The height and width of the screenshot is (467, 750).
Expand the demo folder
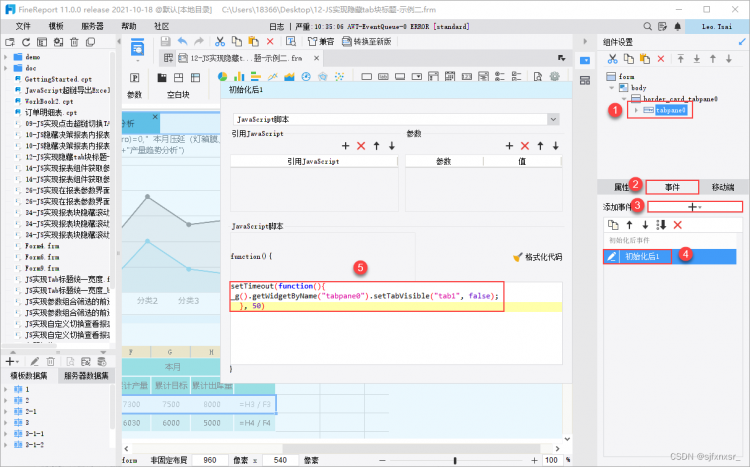point(6,57)
